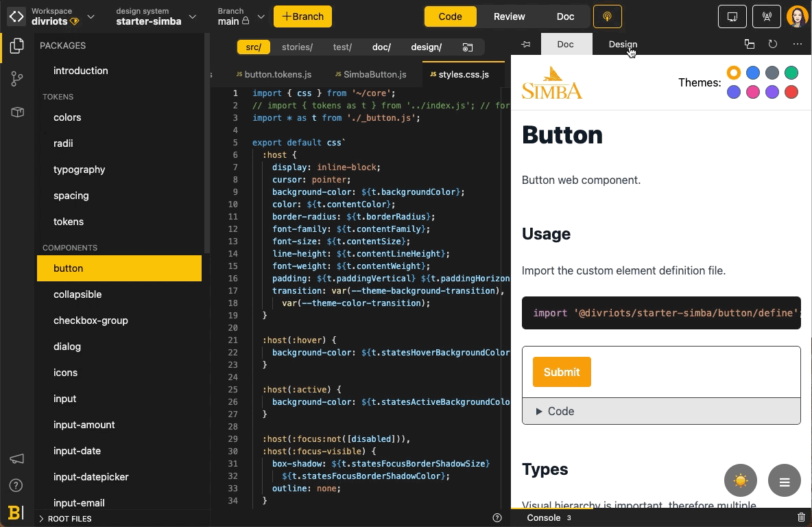Viewport: 812px width, 527px height.
Task: Select the collapsible component in the list
Action: [x=77, y=294]
